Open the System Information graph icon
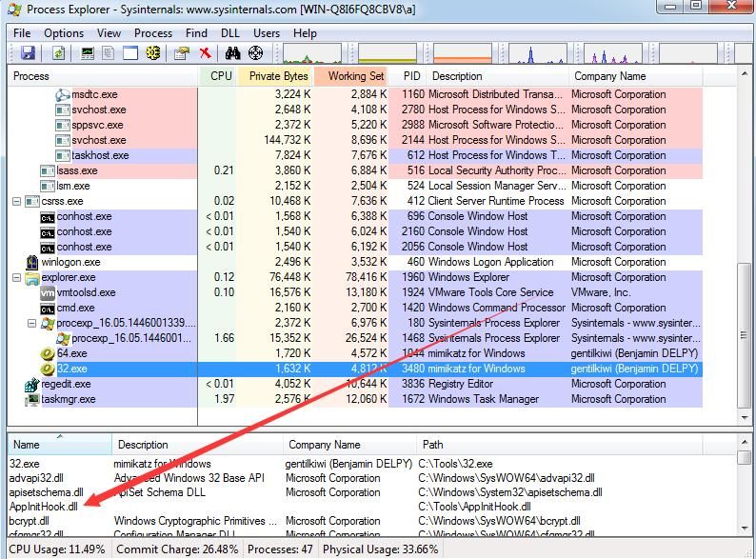756x559 pixels. 88,53
